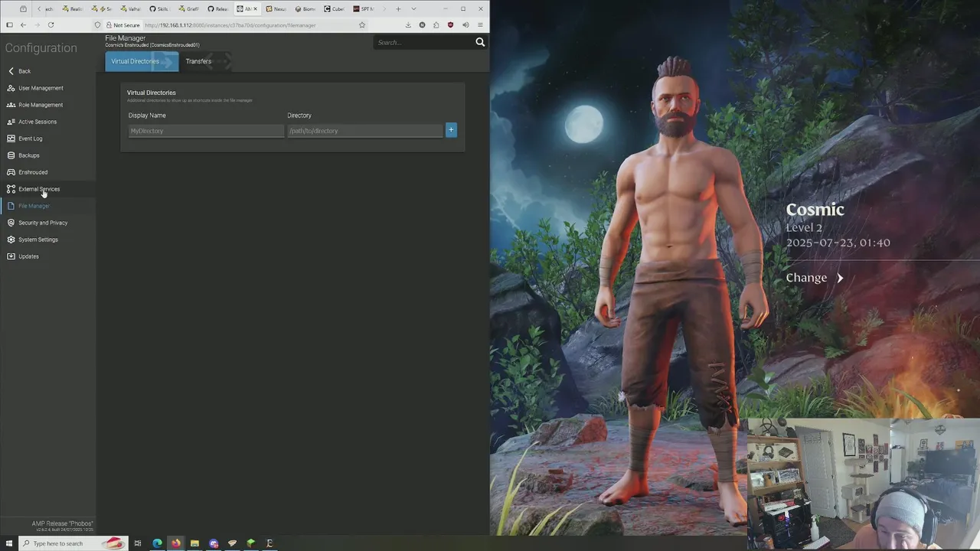The width and height of the screenshot is (980, 551).
Task: Switch to Transfers tab
Action: [x=205, y=61]
